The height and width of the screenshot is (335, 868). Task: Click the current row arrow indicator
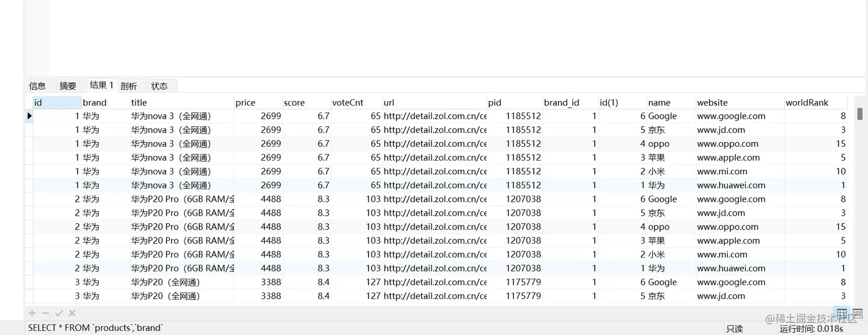click(x=29, y=116)
